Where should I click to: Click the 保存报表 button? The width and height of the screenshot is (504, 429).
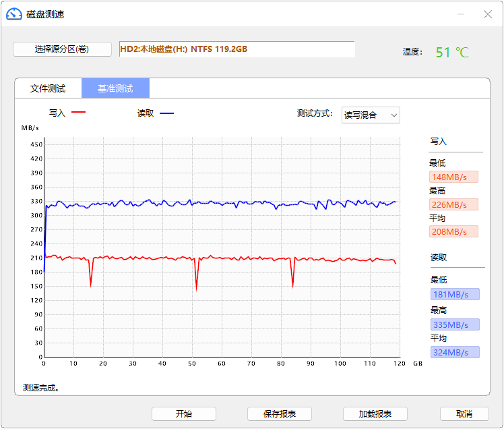pos(280,413)
